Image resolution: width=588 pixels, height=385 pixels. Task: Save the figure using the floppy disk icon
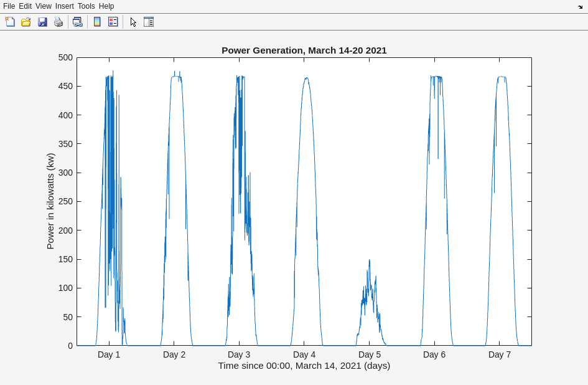pos(42,22)
